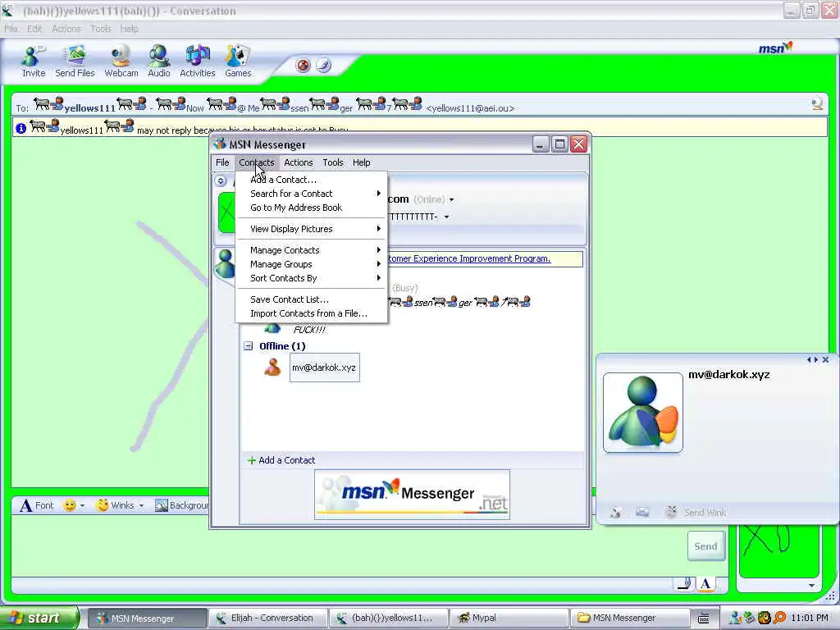The height and width of the screenshot is (630, 840).
Task: Open the Winks dropdown arrow
Action: point(141,505)
